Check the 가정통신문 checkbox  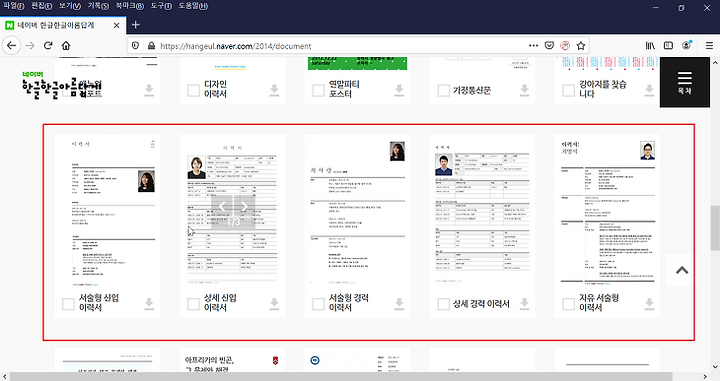pyautogui.click(x=444, y=90)
